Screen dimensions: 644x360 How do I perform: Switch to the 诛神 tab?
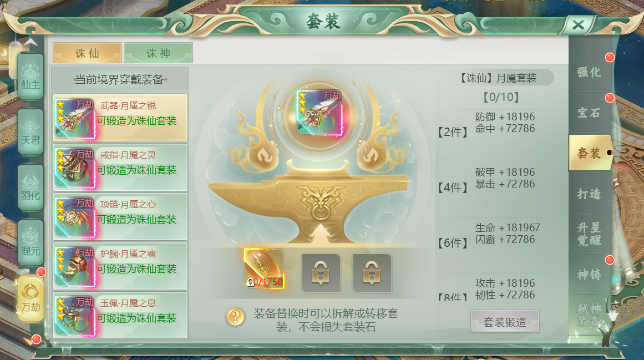158,53
